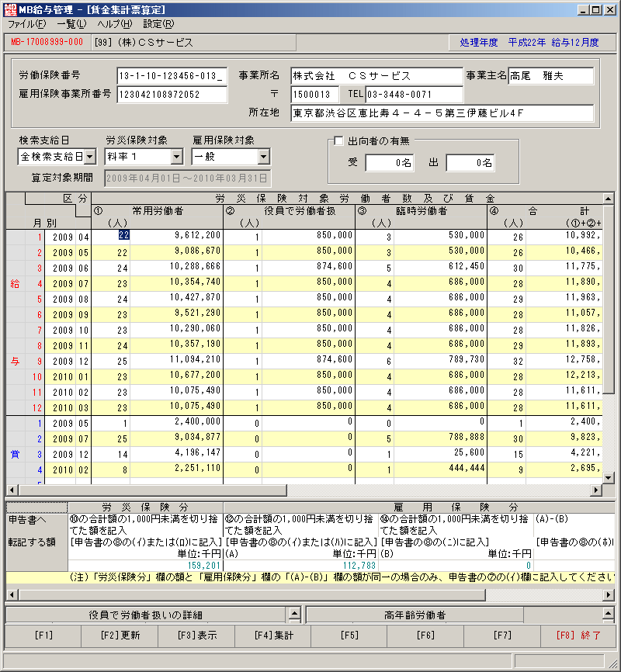Image resolution: width=621 pixels, height=672 pixels.
Task: Click the 所在地 address input field
Action: [x=442, y=113]
